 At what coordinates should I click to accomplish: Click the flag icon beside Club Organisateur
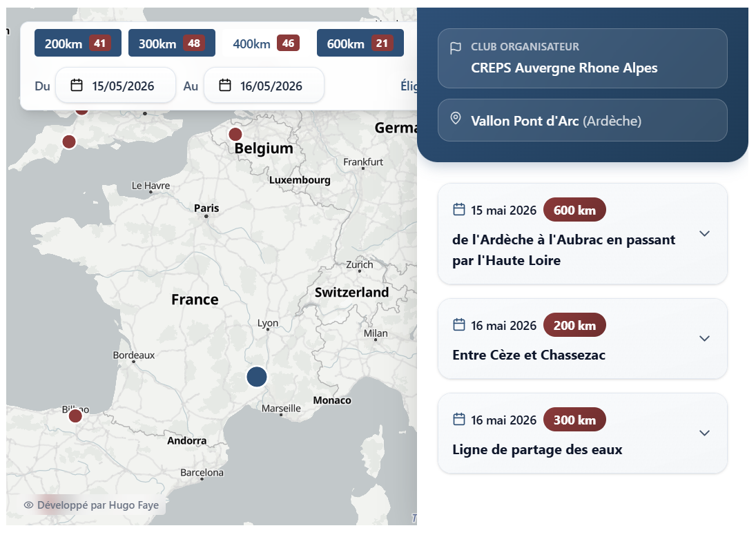[x=456, y=48]
